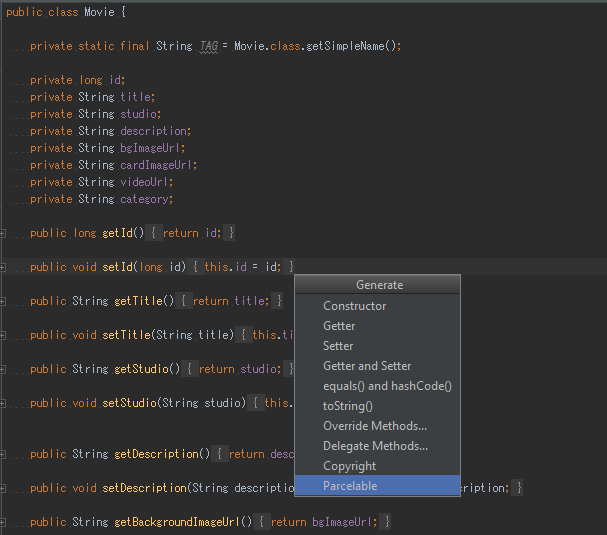This screenshot has width=607, height=535.
Task: Open Delegate Methods... option
Action: pos(375,446)
